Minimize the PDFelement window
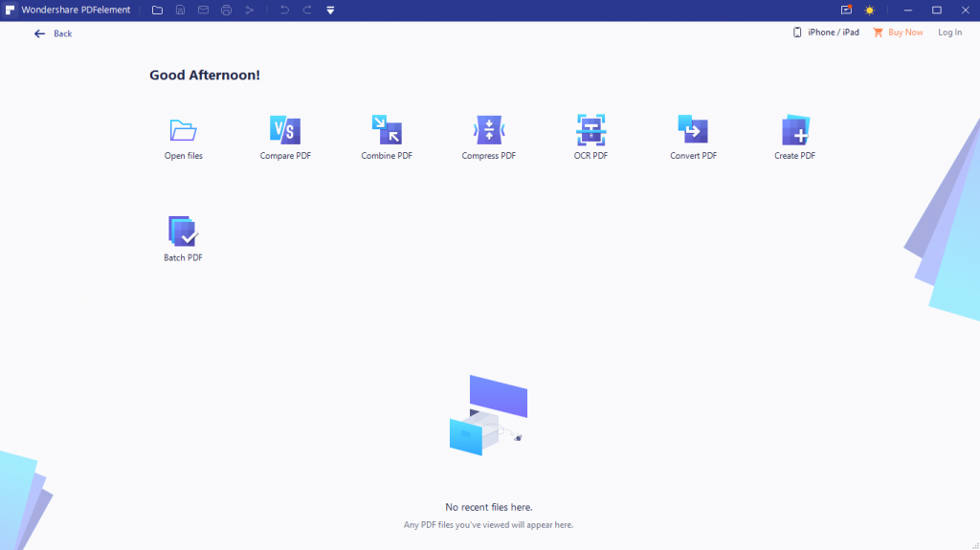 pos(908,10)
